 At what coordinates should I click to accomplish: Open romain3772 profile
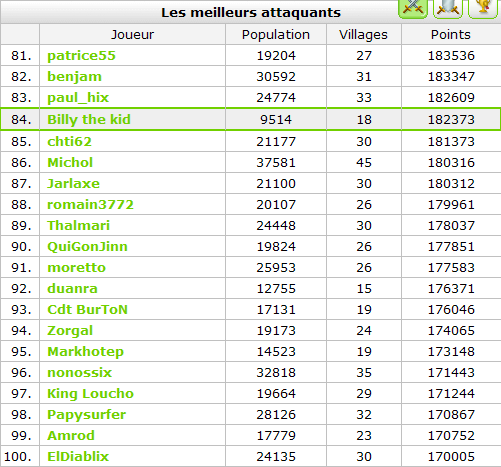[x=90, y=204]
